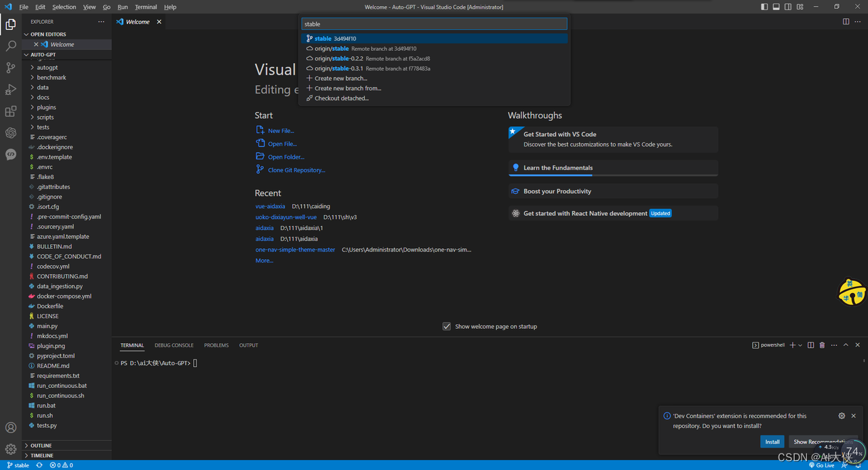Switch to the Debug Console tab
This screenshot has width=868, height=470.
174,345
